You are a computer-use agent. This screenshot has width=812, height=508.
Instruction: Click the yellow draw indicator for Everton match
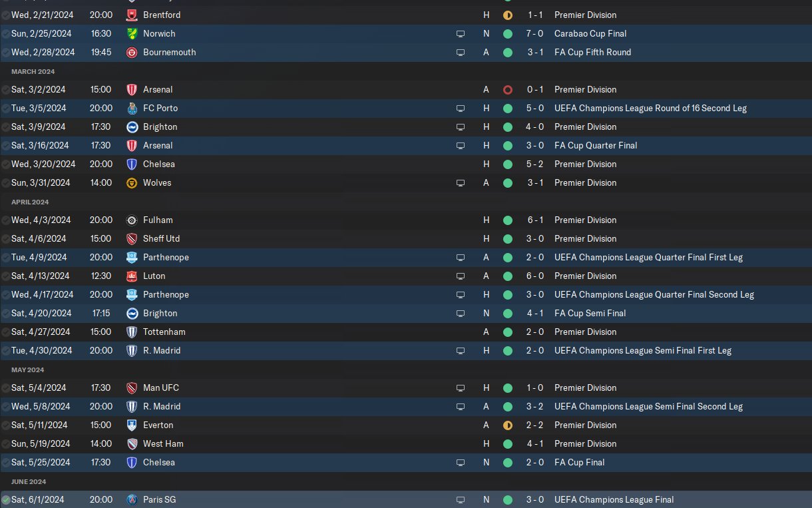point(508,425)
